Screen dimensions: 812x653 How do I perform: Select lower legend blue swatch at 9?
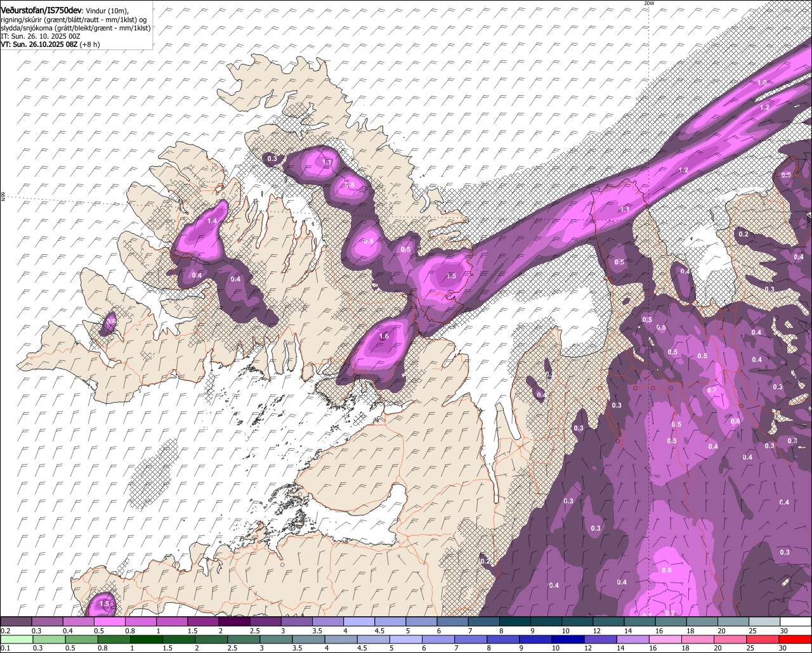click(536, 639)
